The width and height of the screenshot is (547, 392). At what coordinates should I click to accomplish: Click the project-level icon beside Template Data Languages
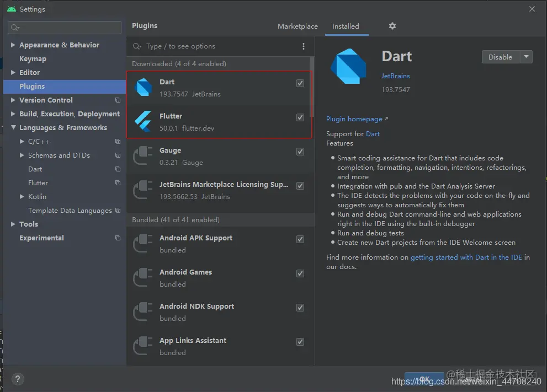118,211
